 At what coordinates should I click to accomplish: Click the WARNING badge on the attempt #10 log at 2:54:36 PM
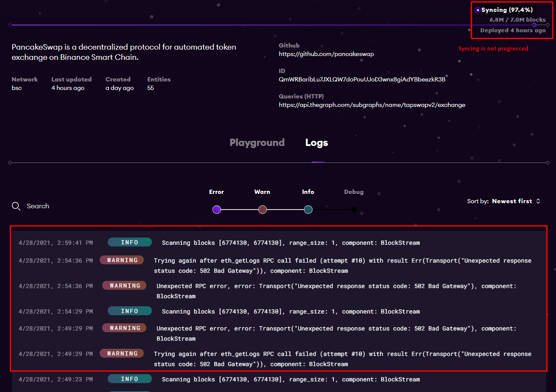coord(122,260)
